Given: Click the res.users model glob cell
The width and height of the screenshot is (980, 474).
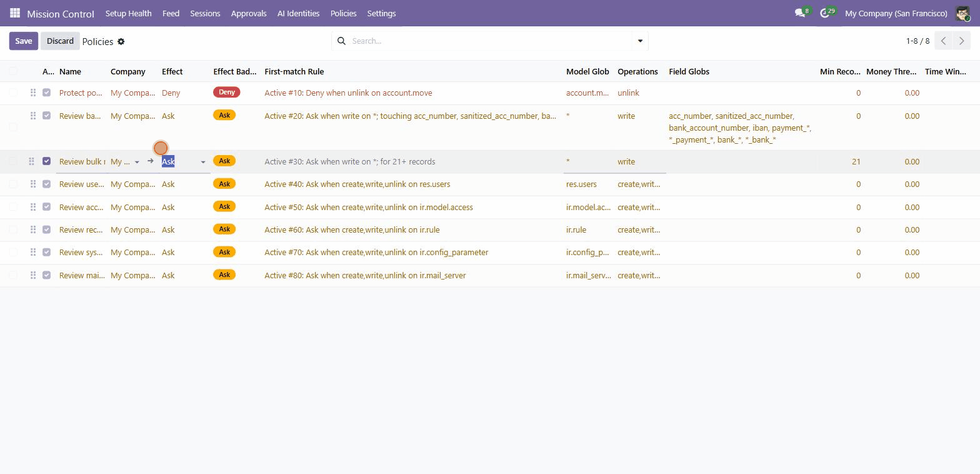Looking at the screenshot, I should [587, 184].
